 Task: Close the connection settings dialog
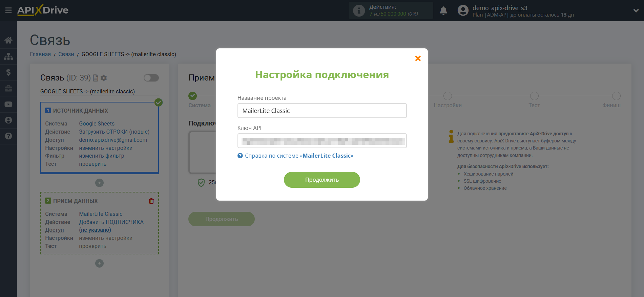pyautogui.click(x=418, y=58)
